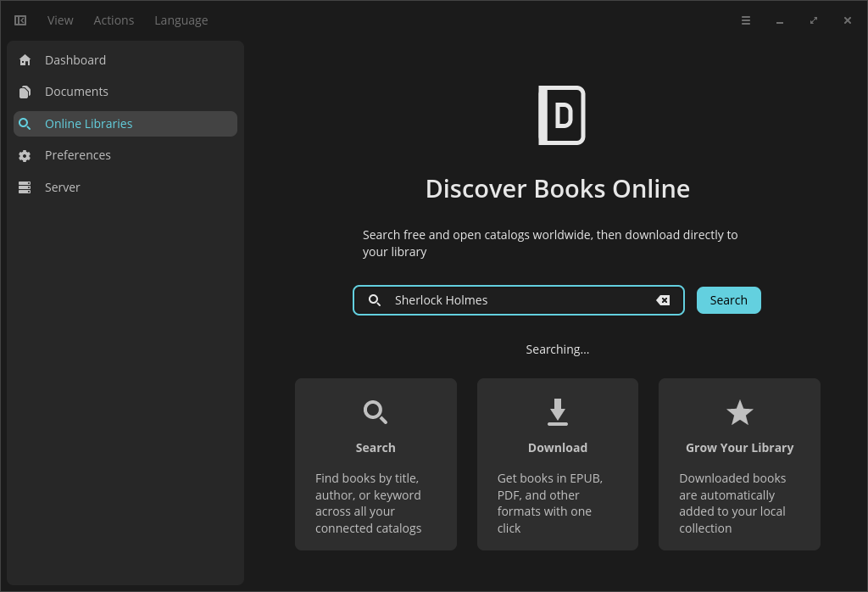The height and width of the screenshot is (592, 868).
Task: Open the Language menu
Action: (181, 20)
